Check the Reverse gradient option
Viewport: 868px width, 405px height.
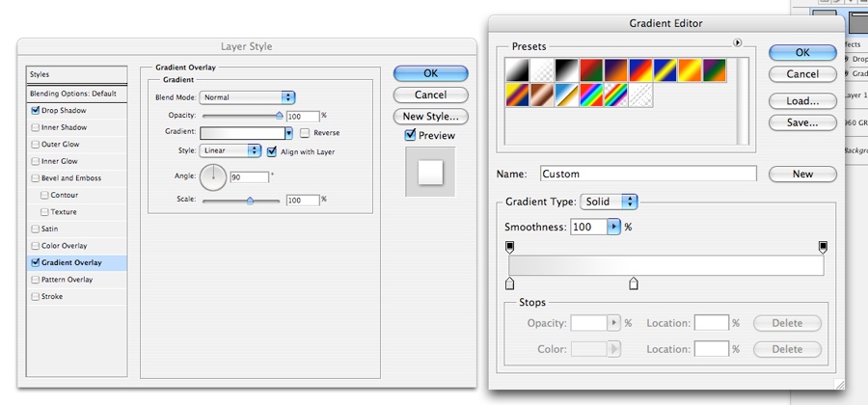[x=305, y=133]
